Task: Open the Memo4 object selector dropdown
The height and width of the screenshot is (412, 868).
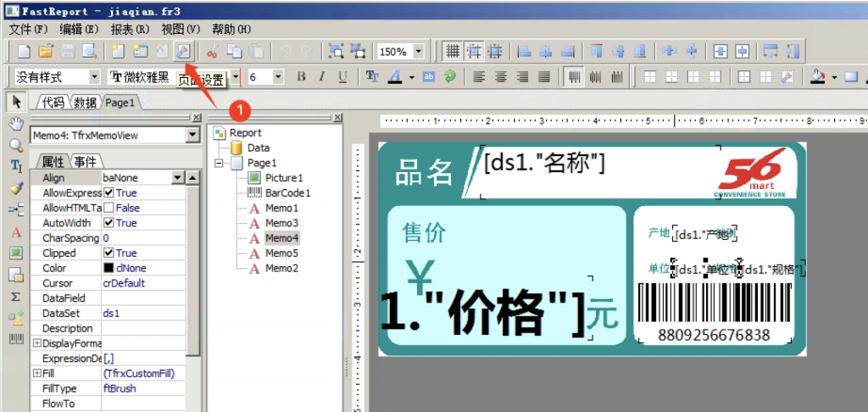Action: [x=192, y=136]
